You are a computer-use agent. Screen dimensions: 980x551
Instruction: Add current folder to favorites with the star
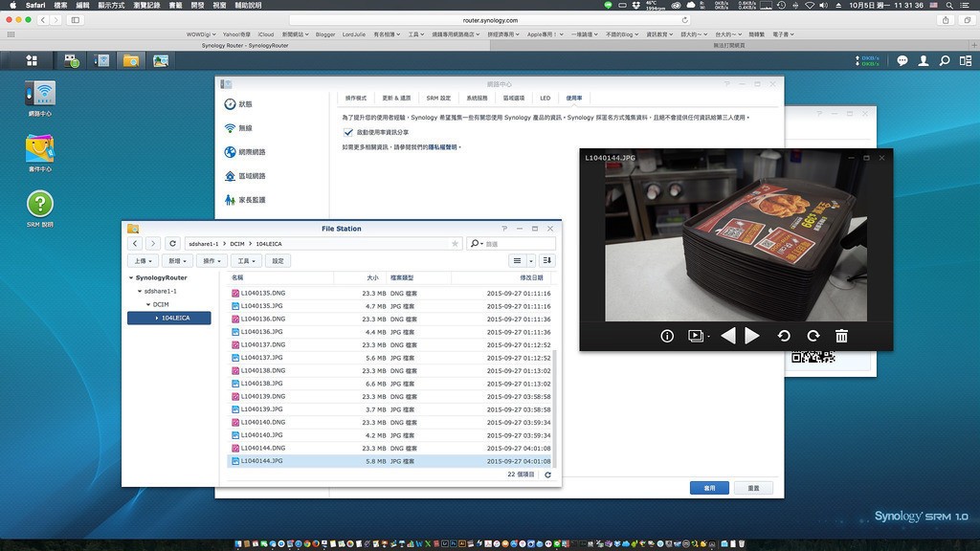(455, 244)
